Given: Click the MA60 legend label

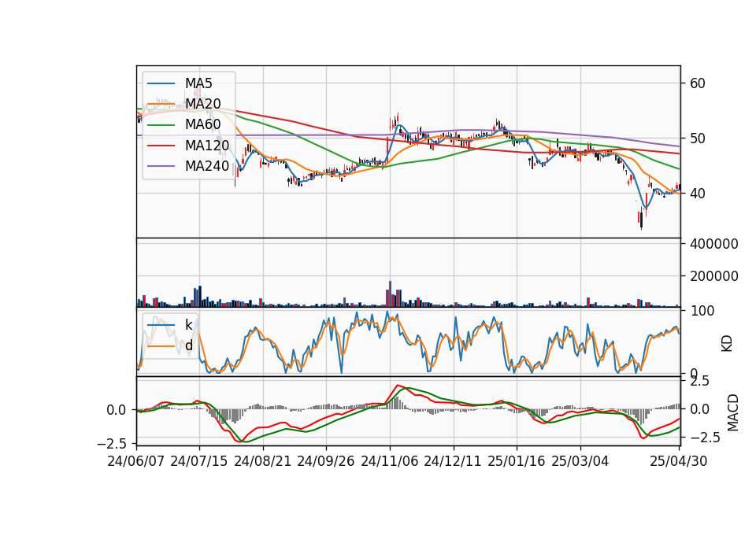Looking at the screenshot, I should click(x=203, y=125).
